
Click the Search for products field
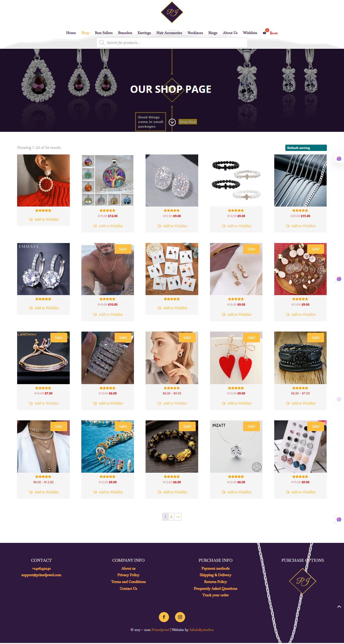click(x=172, y=43)
